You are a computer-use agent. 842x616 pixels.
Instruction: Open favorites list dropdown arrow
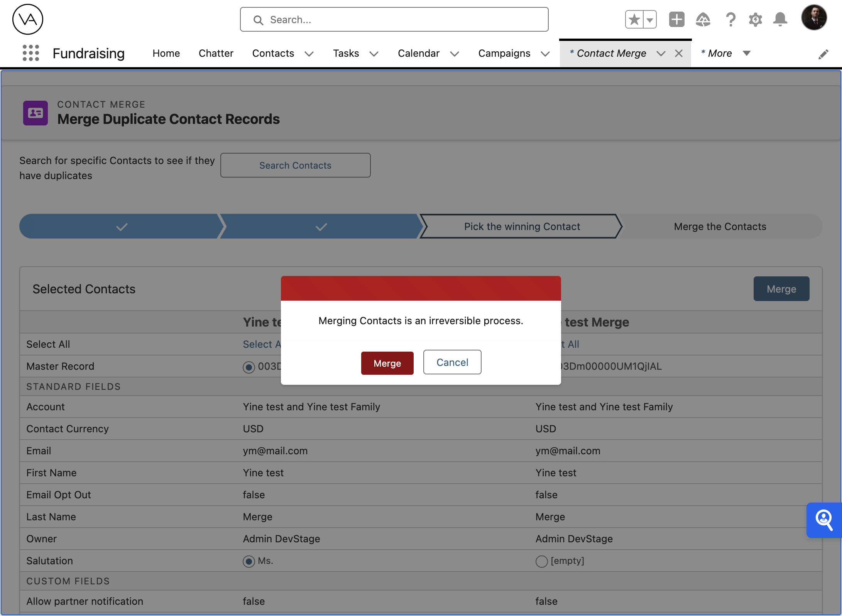point(650,19)
